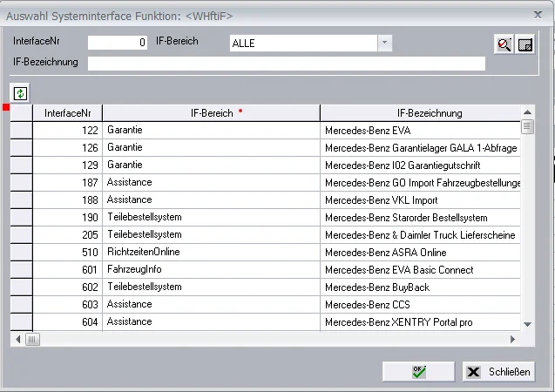Click the FahrzeugInfo cell
Screen dimensions: 555x392
point(212,269)
